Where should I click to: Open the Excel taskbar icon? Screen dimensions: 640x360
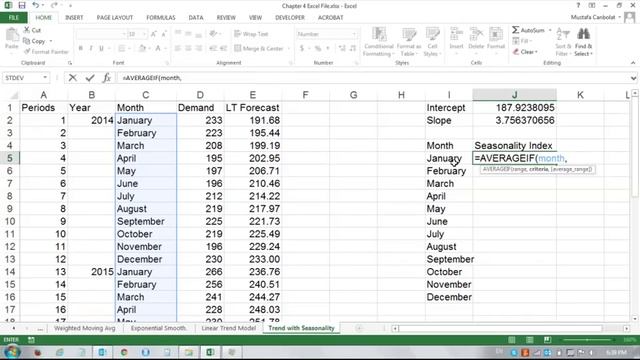tap(211, 352)
